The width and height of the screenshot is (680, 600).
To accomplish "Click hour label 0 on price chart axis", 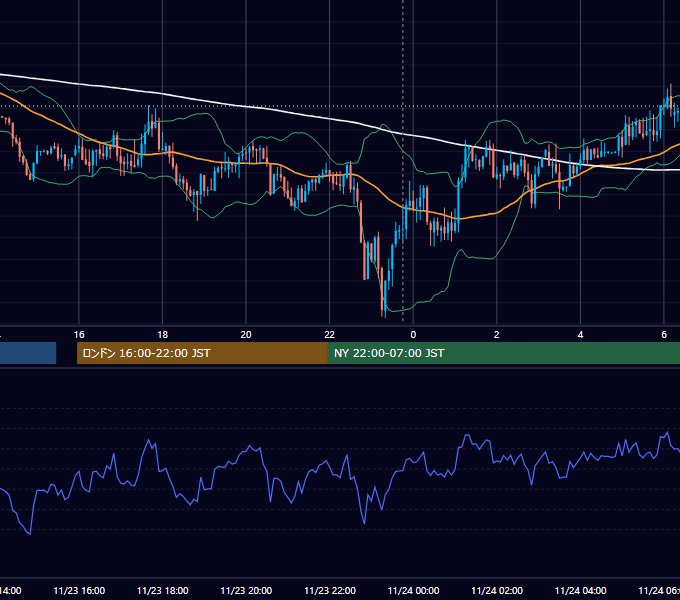I will pos(413,335).
